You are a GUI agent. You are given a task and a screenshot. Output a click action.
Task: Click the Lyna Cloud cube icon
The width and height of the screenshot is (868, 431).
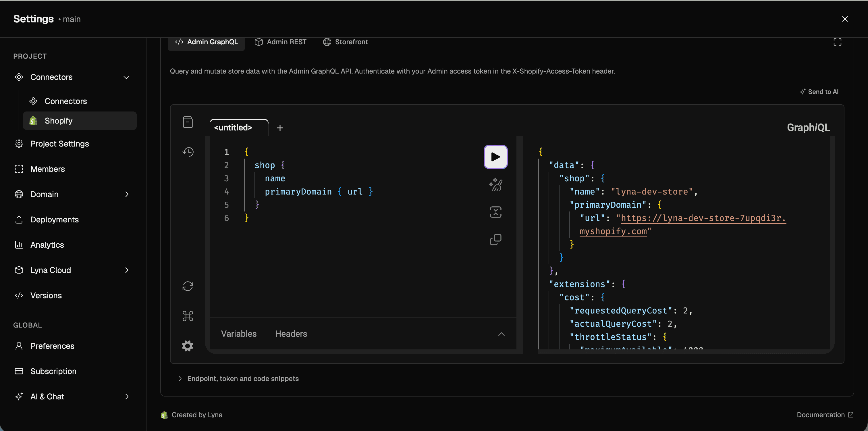19,270
